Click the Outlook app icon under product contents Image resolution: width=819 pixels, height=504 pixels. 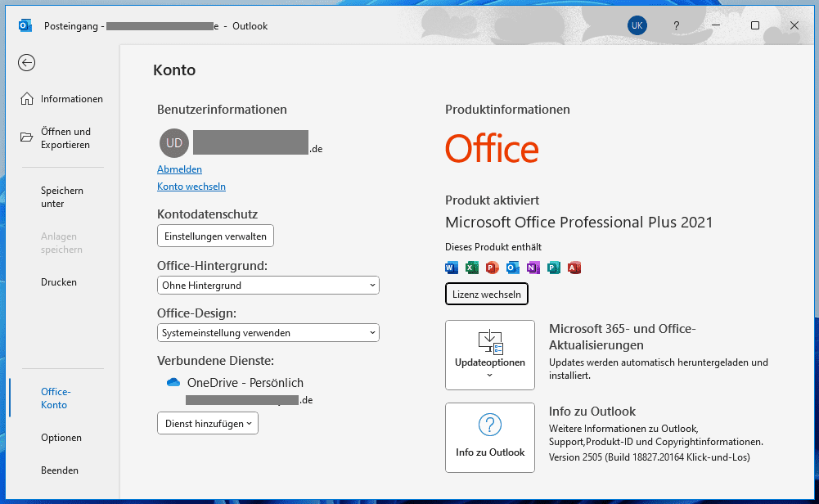tap(513, 268)
